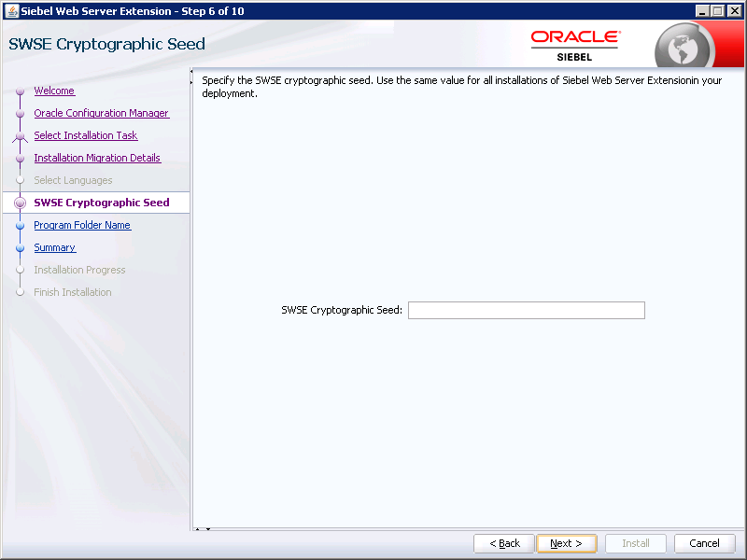Collapse the left navigation pane arrow
Viewport: 747px width, 560px height.
coord(191,72)
